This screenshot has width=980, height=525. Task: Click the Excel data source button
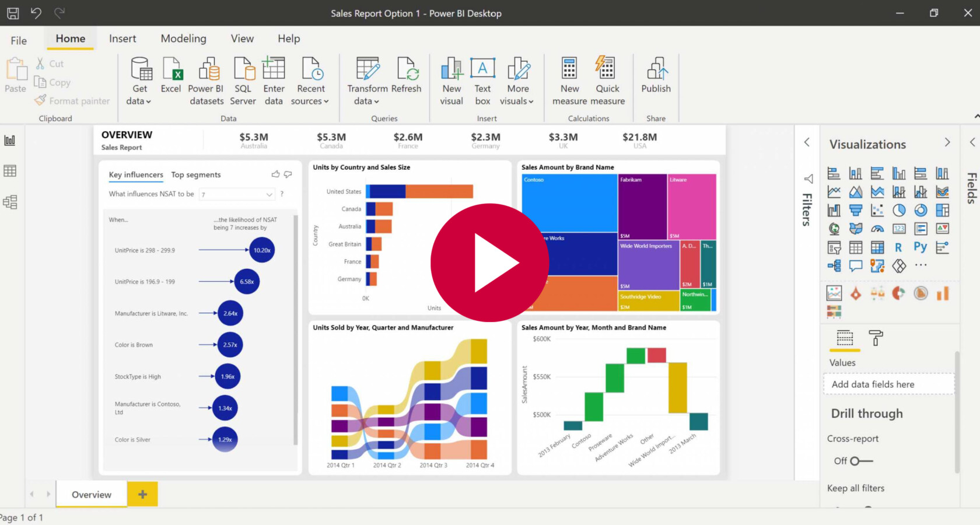coord(171,76)
